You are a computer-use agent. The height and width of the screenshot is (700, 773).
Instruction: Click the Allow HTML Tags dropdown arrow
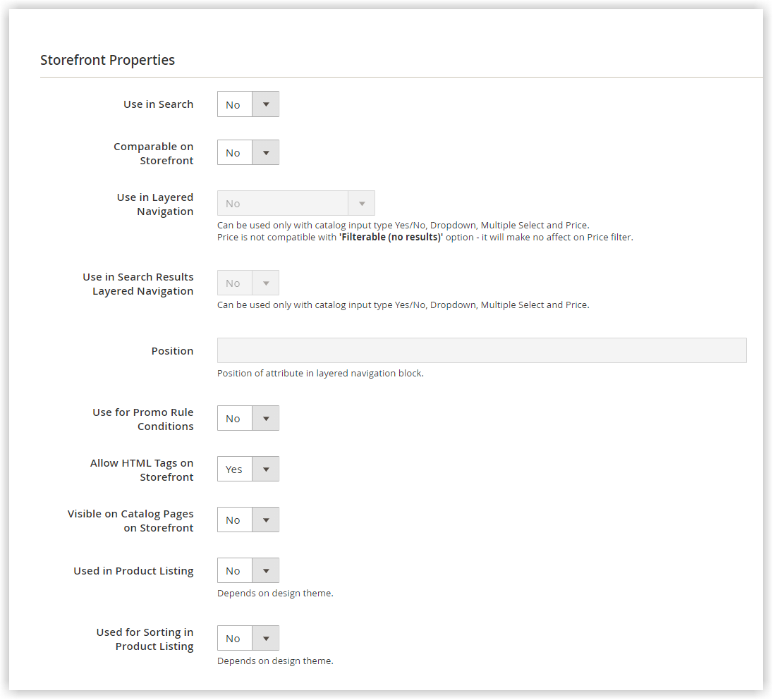coord(265,469)
